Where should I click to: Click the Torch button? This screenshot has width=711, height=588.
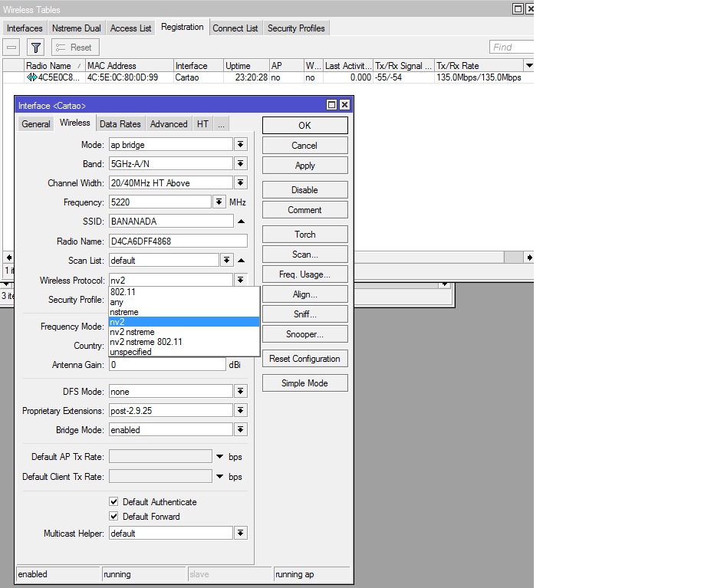[x=304, y=235]
